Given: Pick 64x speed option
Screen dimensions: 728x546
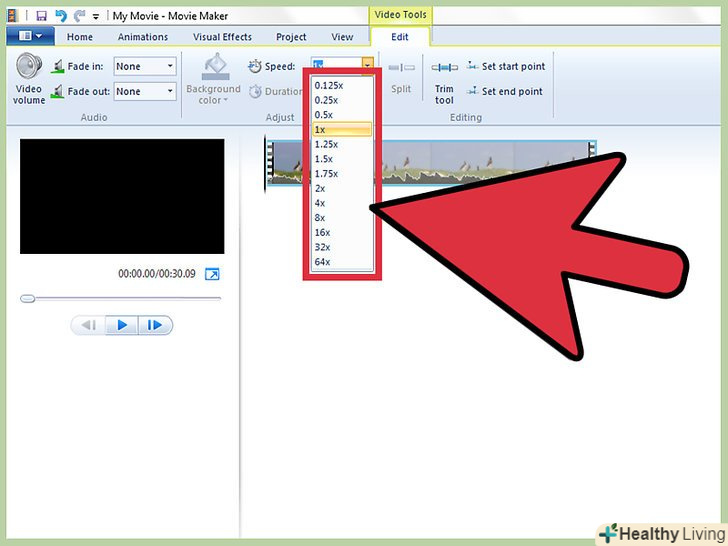Looking at the screenshot, I should (342, 262).
